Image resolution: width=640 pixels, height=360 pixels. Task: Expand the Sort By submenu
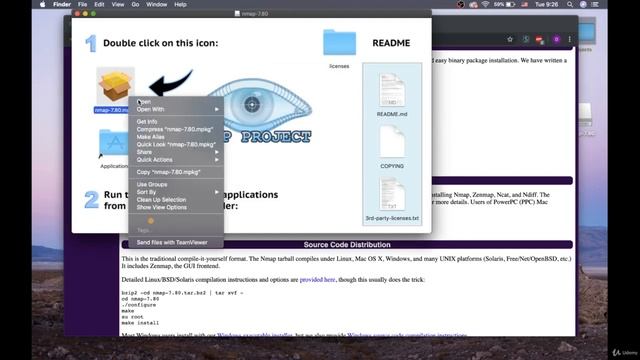176,192
